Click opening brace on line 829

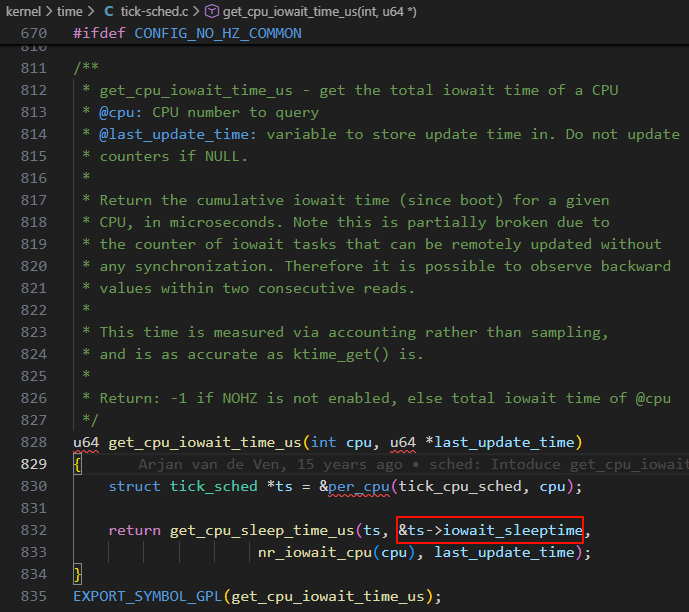click(x=77, y=464)
